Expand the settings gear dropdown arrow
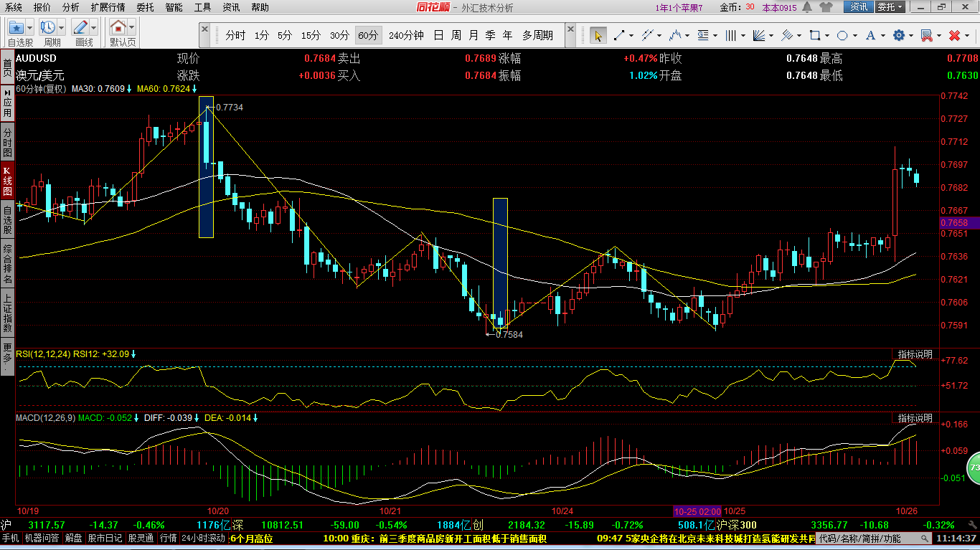The height and width of the screenshot is (550, 980). [911, 35]
